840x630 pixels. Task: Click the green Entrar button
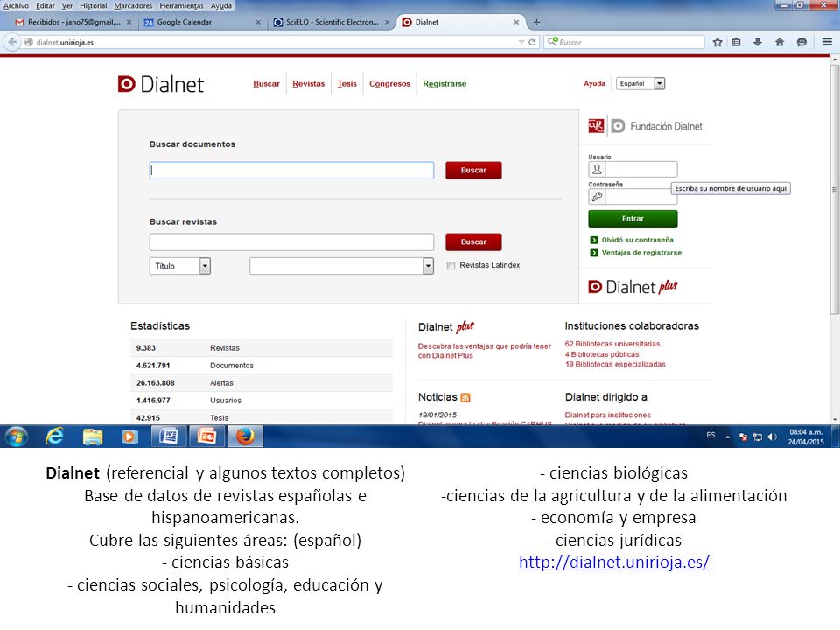click(x=633, y=219)
